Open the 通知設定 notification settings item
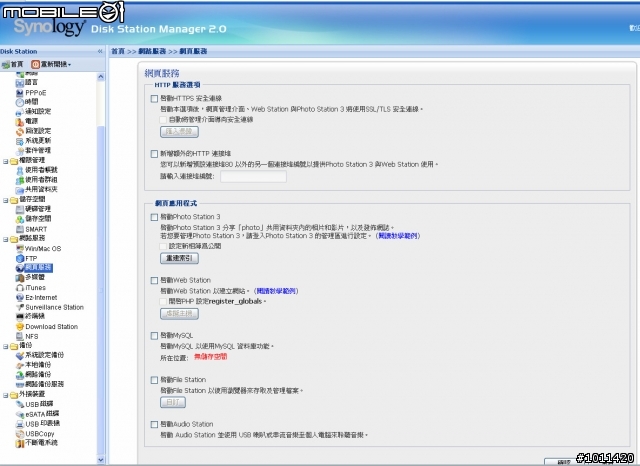This screenshot has width=640, height=466. (x=33, y=111)
